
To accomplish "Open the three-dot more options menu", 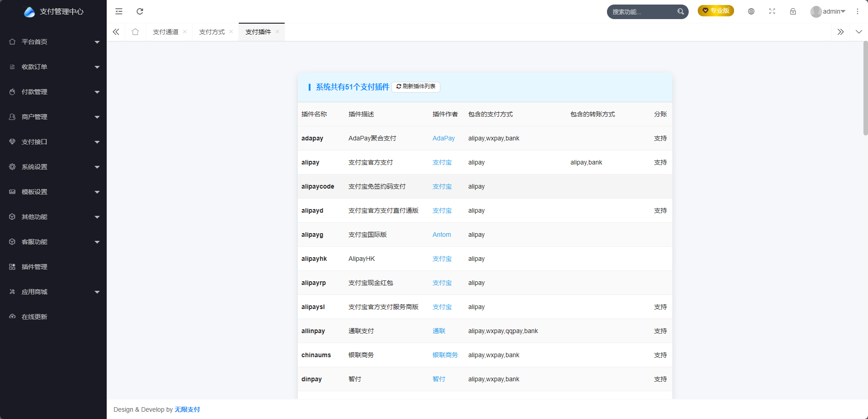I will [858, 11].
